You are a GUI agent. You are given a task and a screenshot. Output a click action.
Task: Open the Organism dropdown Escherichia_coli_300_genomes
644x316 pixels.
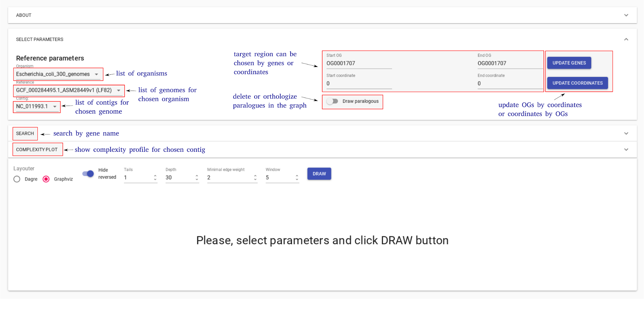58,74
